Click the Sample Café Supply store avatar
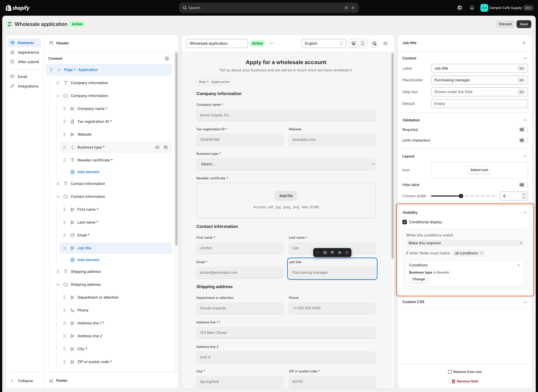The width and height of the screenshot is (538, 392). click(484, 8)
